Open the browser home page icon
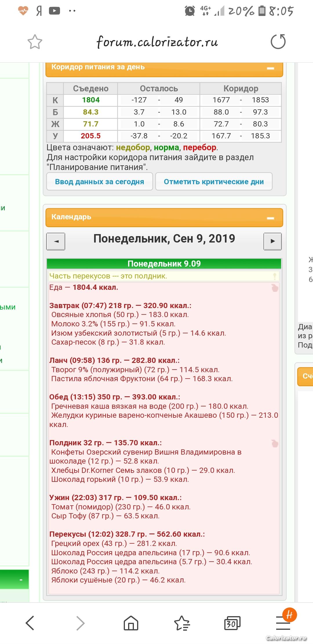 [131, 623]
